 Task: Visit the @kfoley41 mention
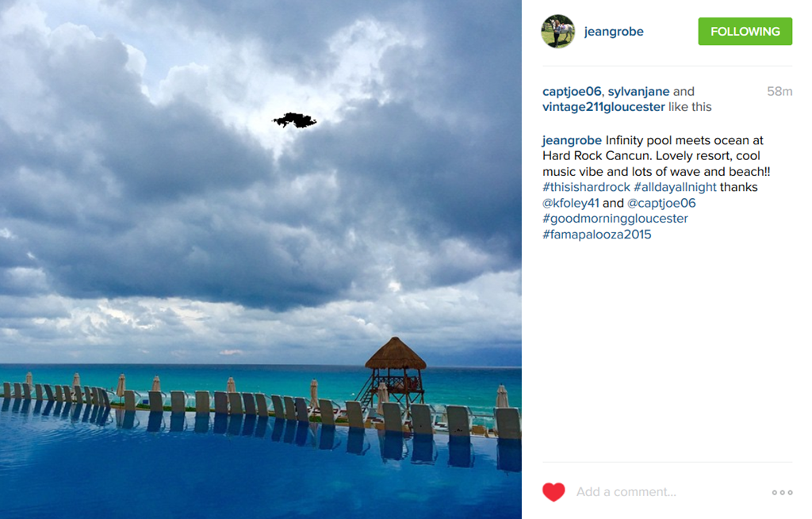point(571,203)
